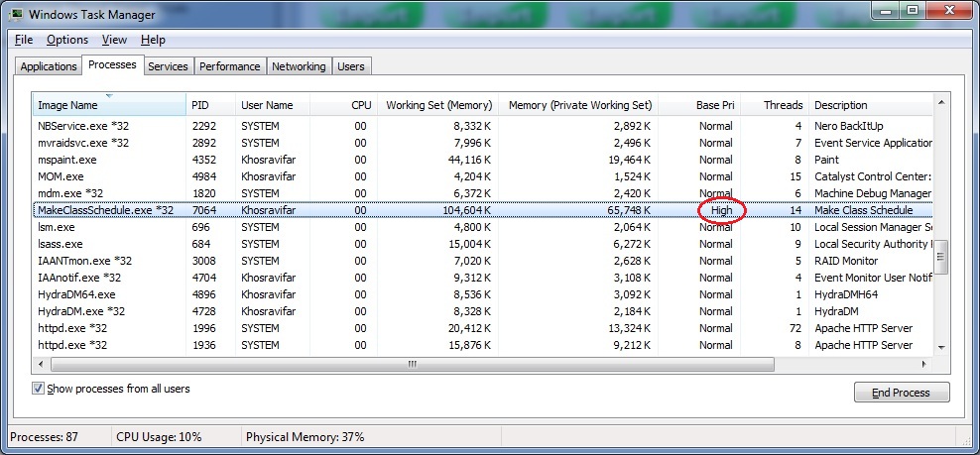
Task: Sort by the Base Pri column header
Action: point(699,105)
